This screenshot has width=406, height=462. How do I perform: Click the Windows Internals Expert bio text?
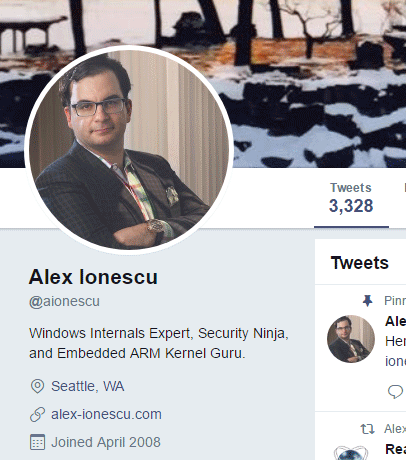pyautogui.click(x=159, y=343)
